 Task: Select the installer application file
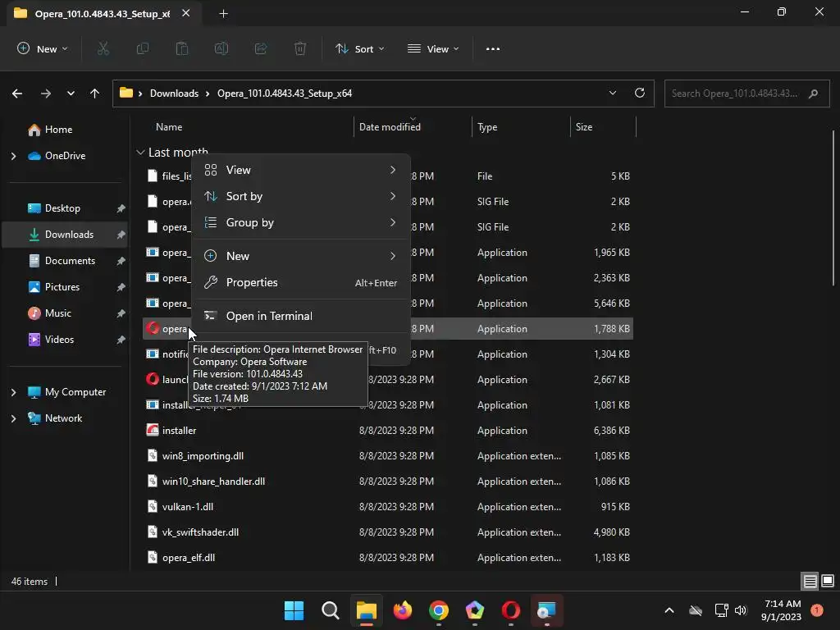[388, 431]
